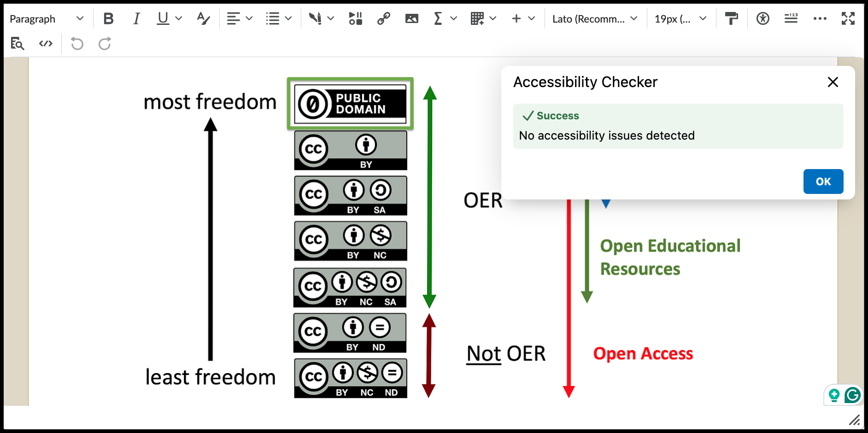Expand the plus menu arrow
The image size is (868, 433).
(532, 19)
